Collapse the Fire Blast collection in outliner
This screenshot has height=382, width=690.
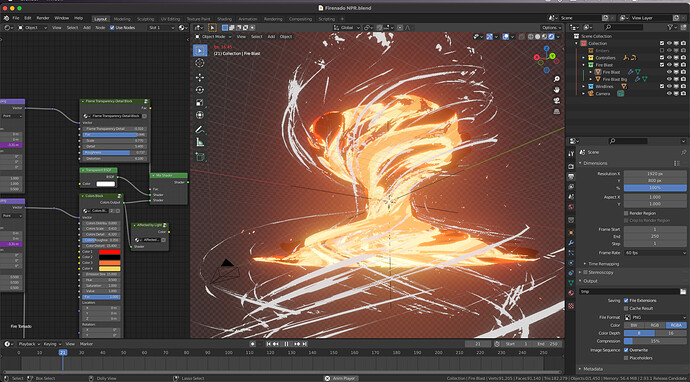tap(584, 65)
